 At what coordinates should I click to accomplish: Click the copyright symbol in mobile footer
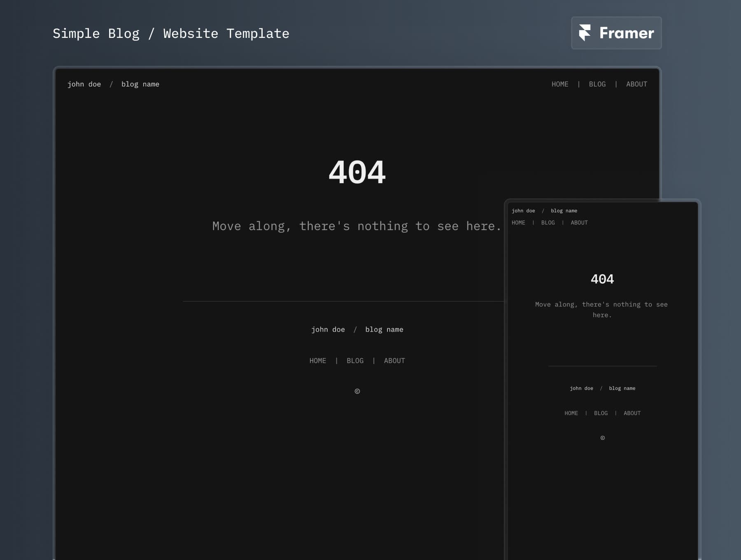click(x=603, y=438)
